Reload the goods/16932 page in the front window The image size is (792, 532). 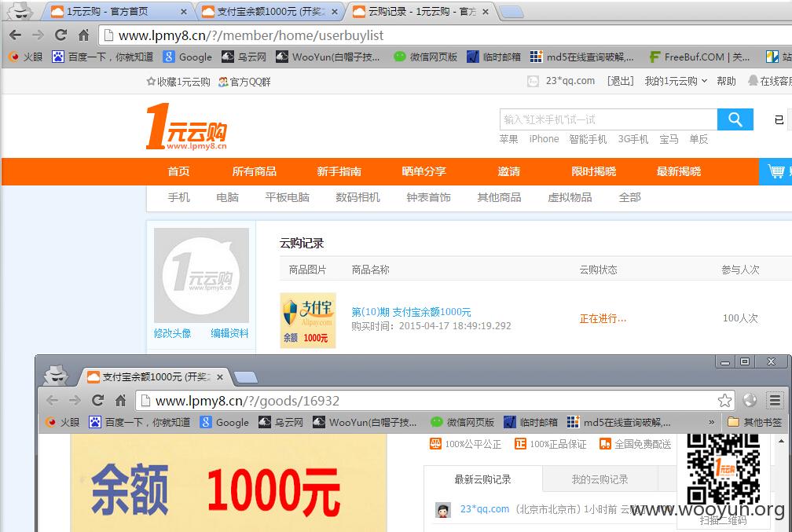click(98, 401)
